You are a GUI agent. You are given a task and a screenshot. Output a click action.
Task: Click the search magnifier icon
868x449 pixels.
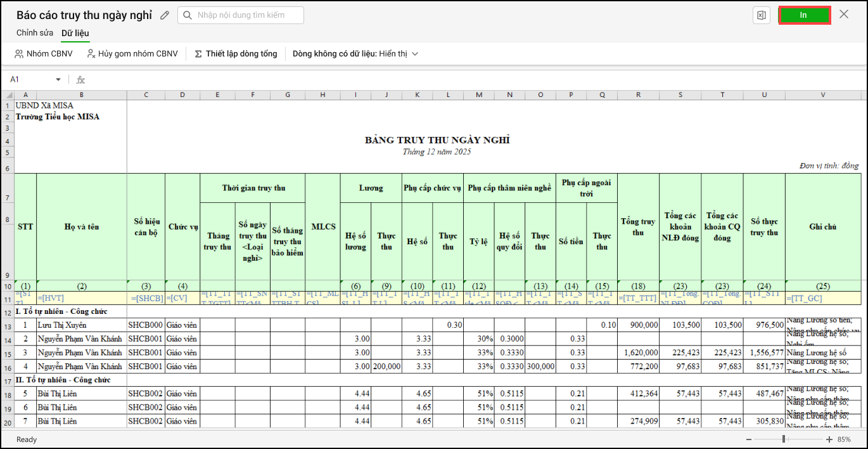click(188, 15)
